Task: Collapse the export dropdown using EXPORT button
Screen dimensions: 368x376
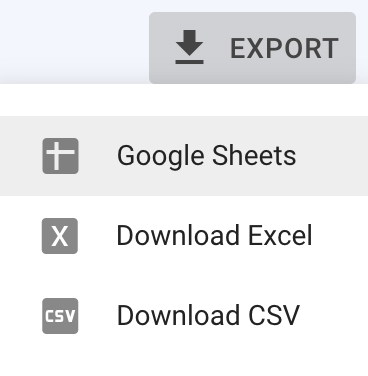Action: 252,48
